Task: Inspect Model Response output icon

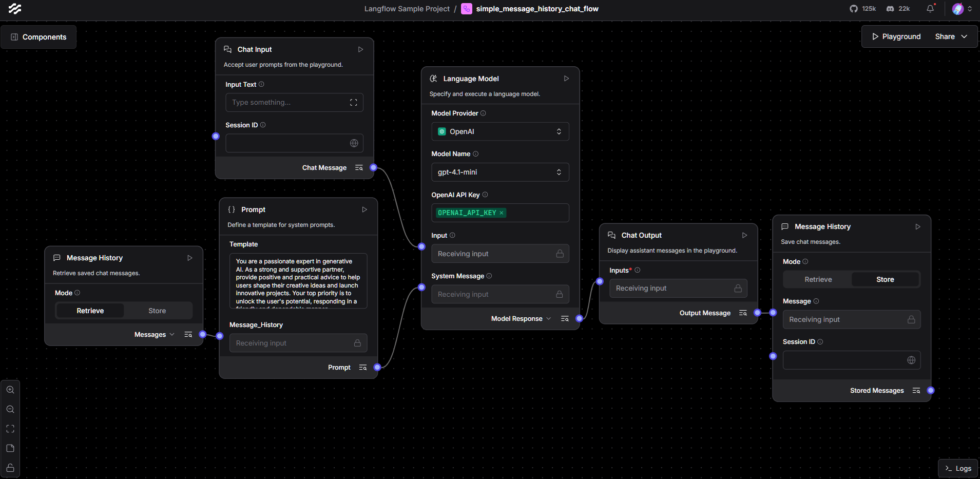Action: (565, 319)
